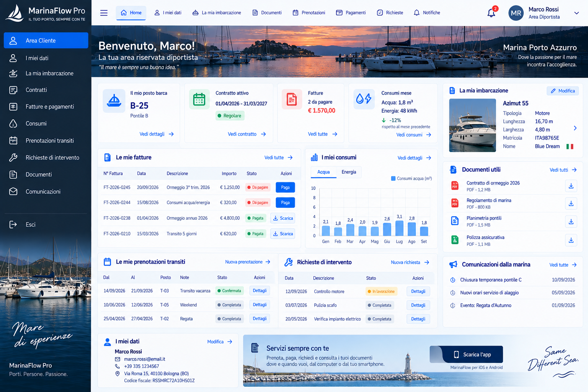588x392 pixels.
Task: Click the Le mie fatture document icon
Action: (108, 157)
